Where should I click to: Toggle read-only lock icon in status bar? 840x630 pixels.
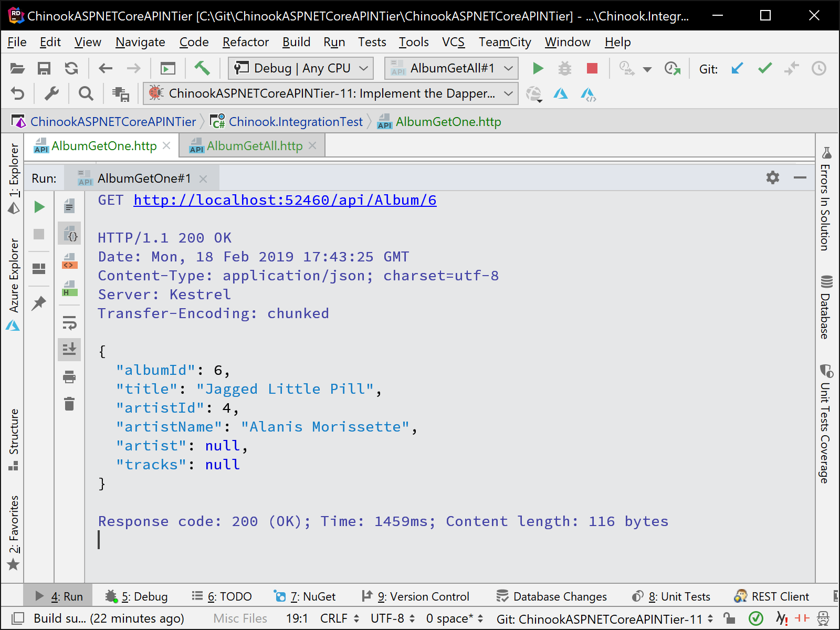pyautogui.click(x=729, y=618)
